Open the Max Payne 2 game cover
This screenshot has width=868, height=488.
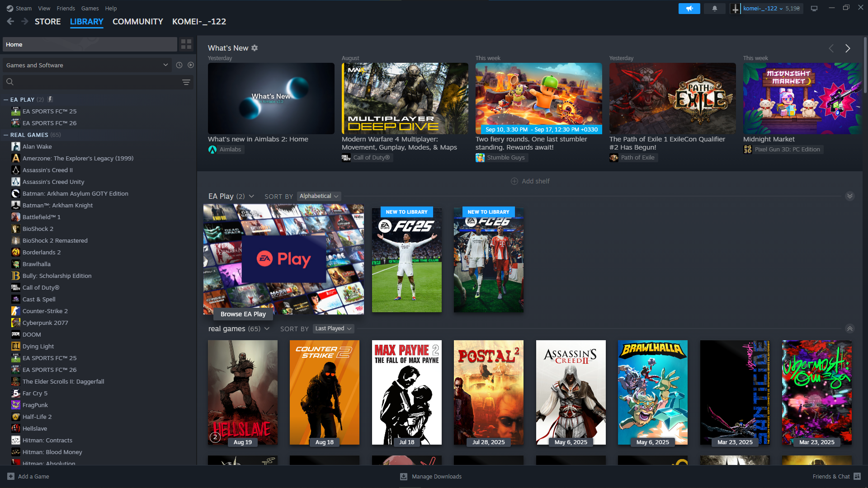407,393
